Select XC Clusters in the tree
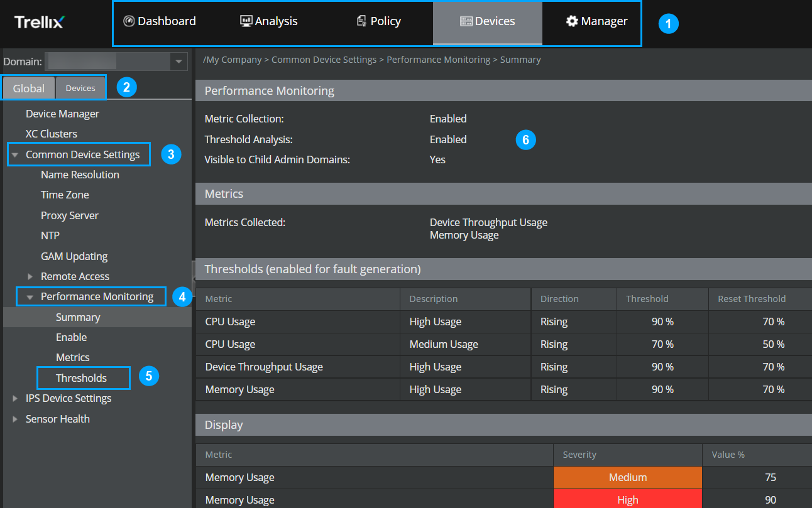The image size is (812, 508). point(52,134)
